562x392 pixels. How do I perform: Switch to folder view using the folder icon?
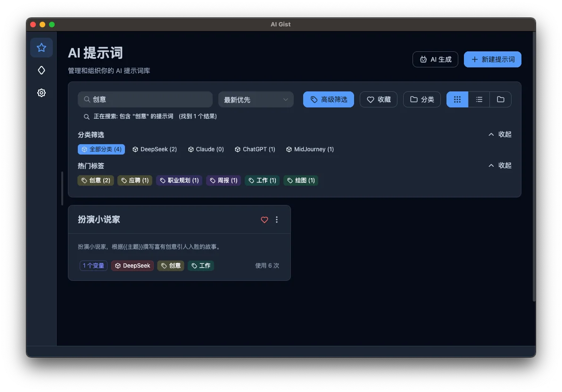click(x=500, y=99)
